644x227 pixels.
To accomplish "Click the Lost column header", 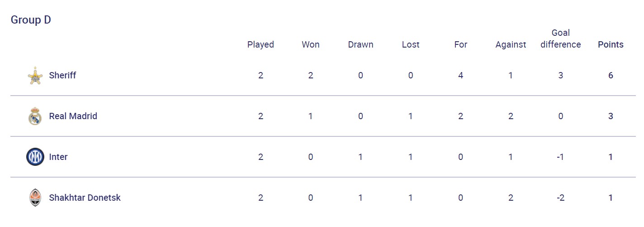I will point(411,44).
